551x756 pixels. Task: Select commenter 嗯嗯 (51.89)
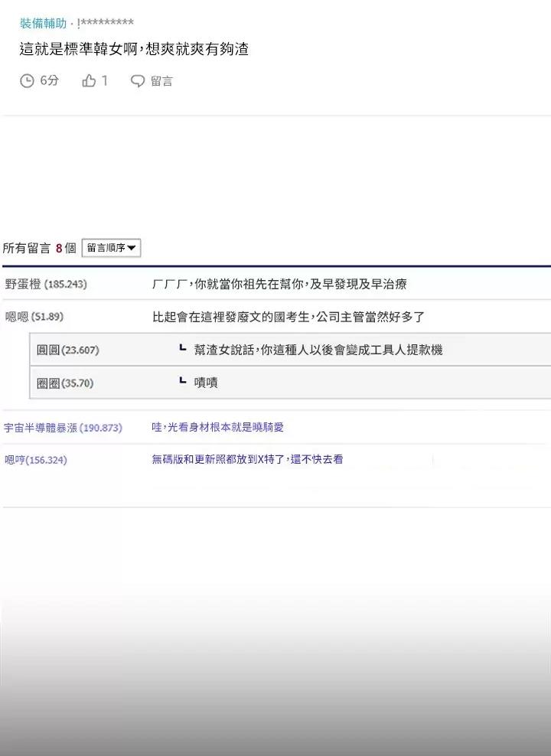(34, 317)
